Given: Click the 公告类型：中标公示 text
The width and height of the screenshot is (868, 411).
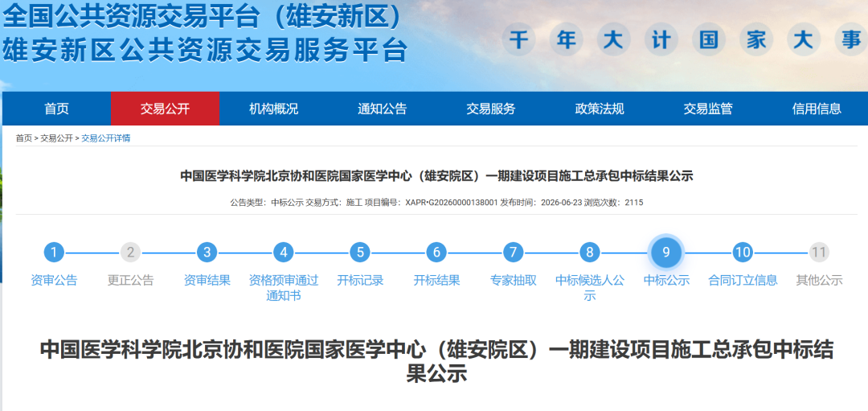Looking at the screenshot, I should pos(267,203).
